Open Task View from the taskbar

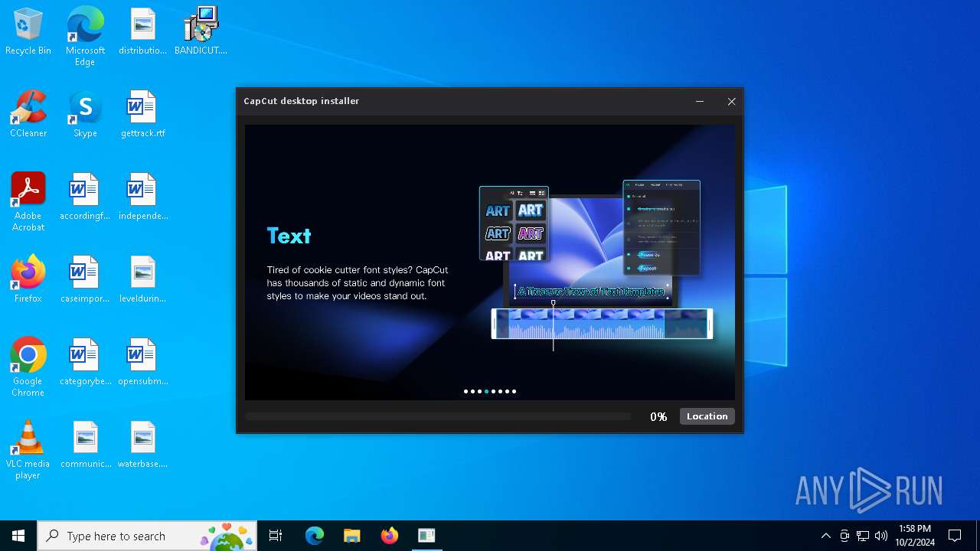point(276,536)
